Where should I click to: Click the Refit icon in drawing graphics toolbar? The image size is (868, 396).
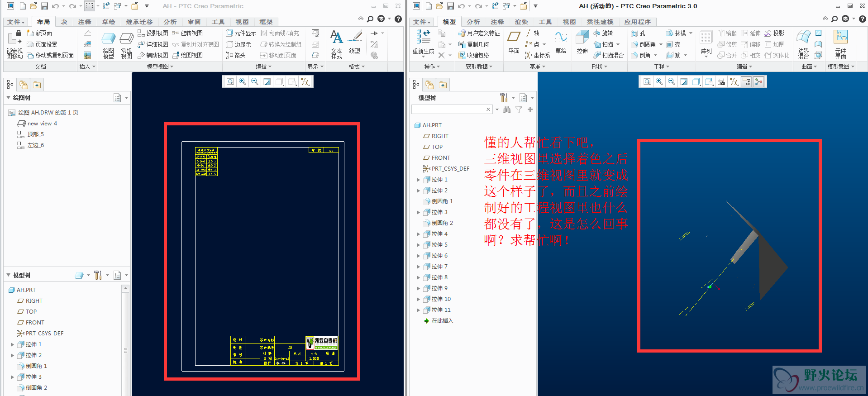click(230, 81)
